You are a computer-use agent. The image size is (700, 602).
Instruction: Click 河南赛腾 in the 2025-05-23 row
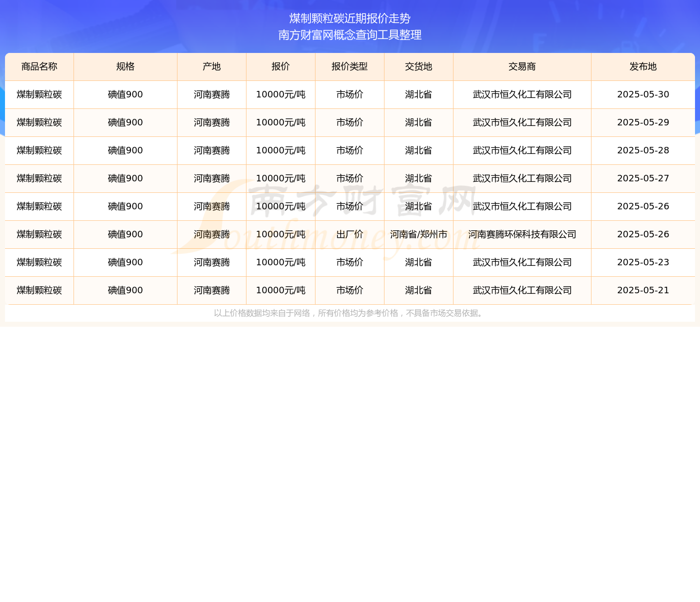[211, 263]
